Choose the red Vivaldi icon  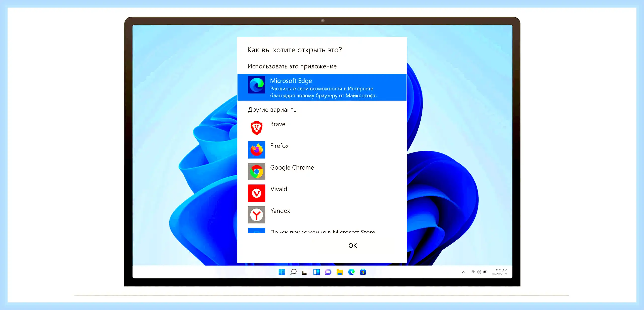(x=256, y=193)
